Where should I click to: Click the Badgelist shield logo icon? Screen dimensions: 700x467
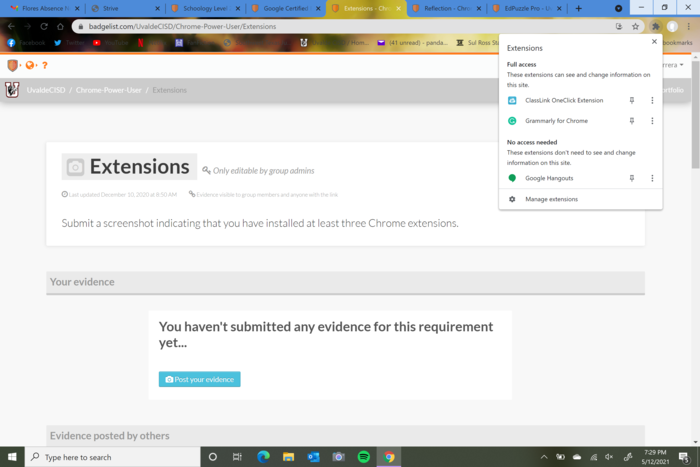pos(12,65)
